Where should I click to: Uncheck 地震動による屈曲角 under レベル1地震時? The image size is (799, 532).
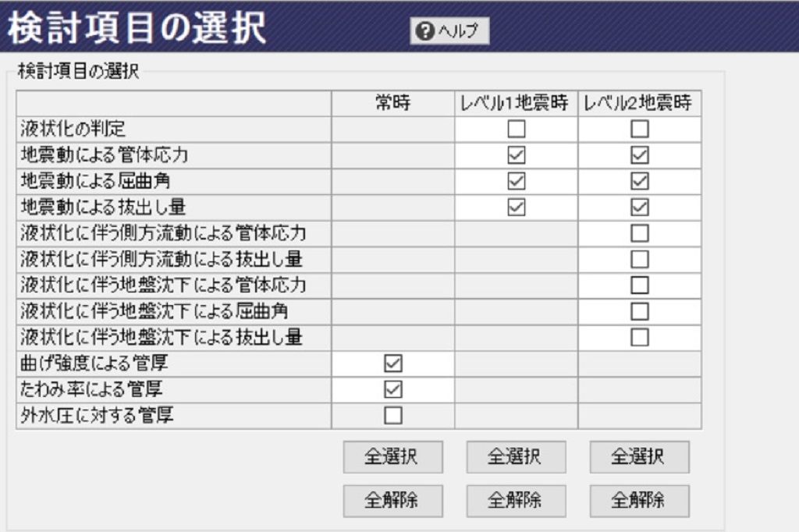tap(517, 181)
